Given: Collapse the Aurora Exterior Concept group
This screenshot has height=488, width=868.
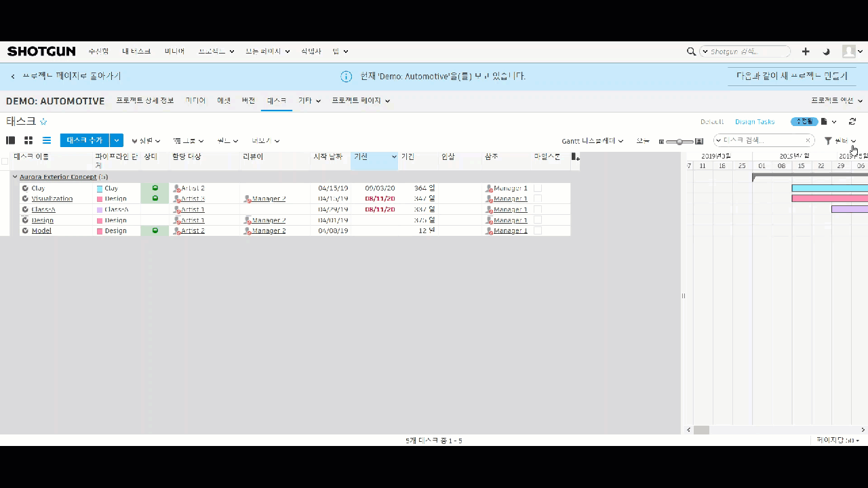Looking at the screenshot, I should point(15,177).
